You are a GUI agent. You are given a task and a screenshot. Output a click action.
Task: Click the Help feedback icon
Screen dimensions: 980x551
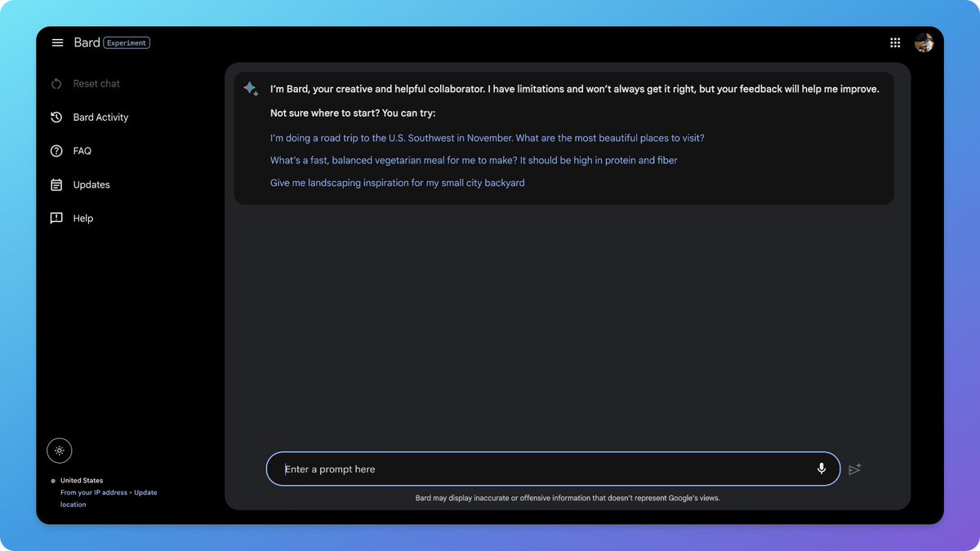pos(56,218)
